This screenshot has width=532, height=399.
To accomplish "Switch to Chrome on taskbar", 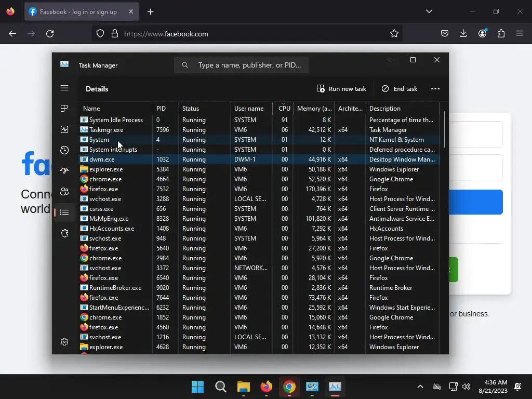I will 289,387.
